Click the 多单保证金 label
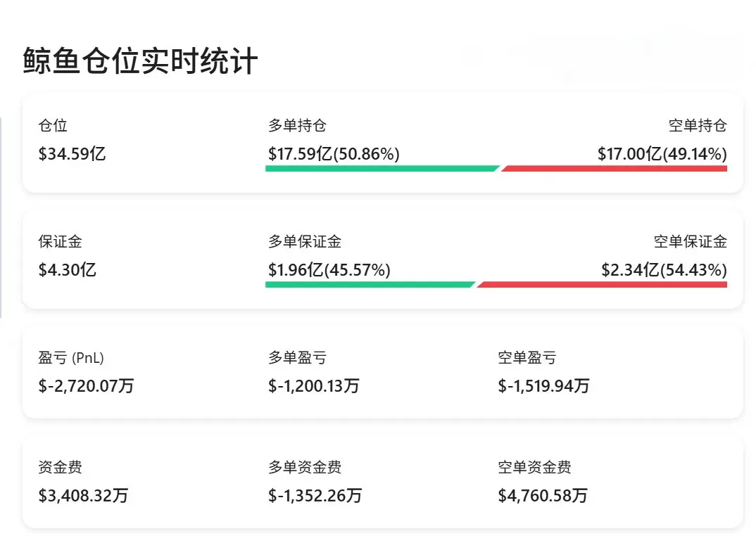The image size is (756, 538). tap(305, 242)
